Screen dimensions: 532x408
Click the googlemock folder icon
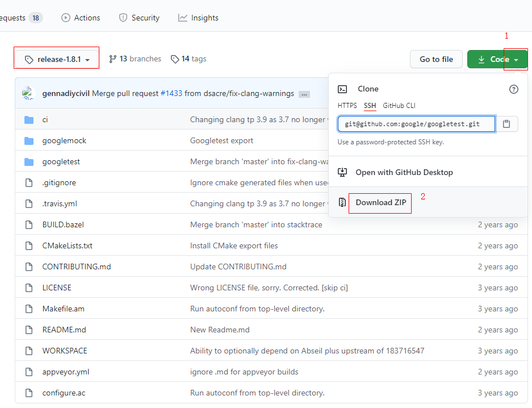click(29, 140)
